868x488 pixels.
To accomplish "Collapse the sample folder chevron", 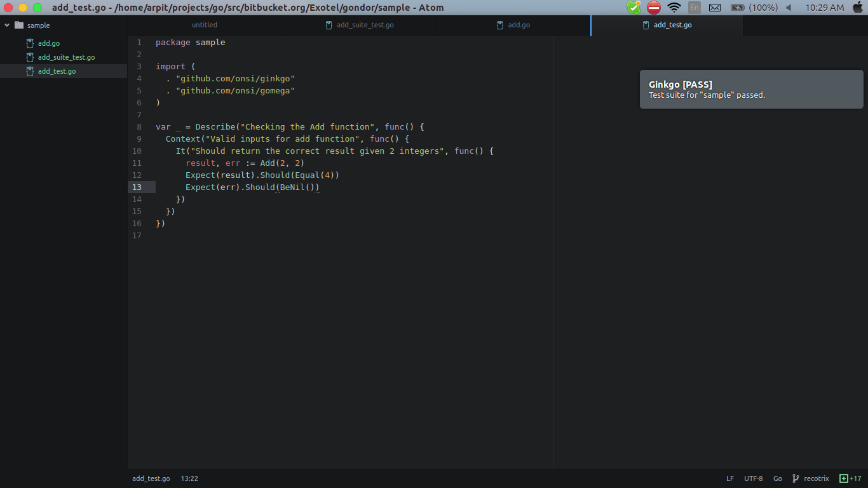I will (x=7, y=25).
